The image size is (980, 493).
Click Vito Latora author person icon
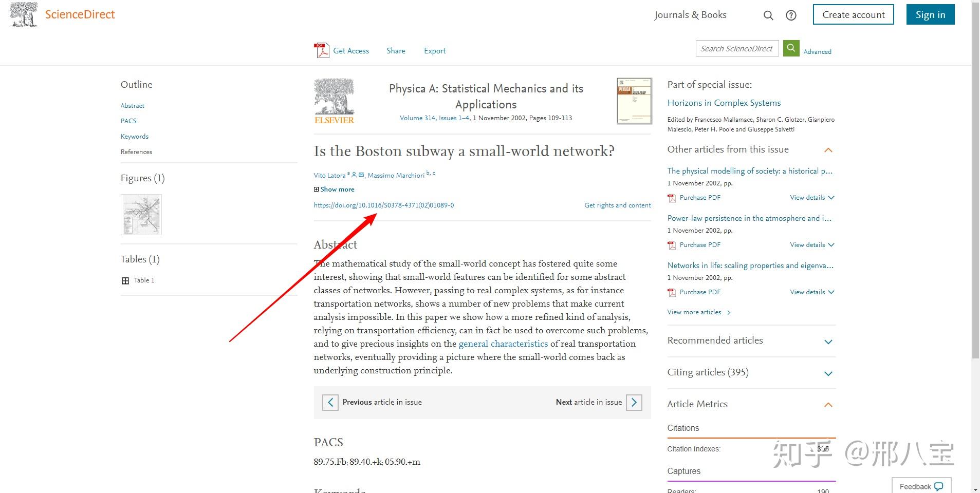(x=354, y=175)
